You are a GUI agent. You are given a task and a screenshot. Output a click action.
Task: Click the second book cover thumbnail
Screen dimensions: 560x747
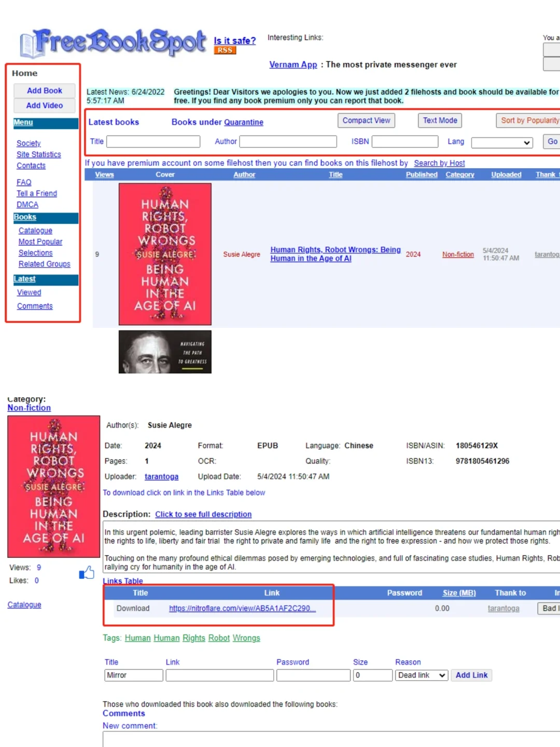(x=165, y=352)
